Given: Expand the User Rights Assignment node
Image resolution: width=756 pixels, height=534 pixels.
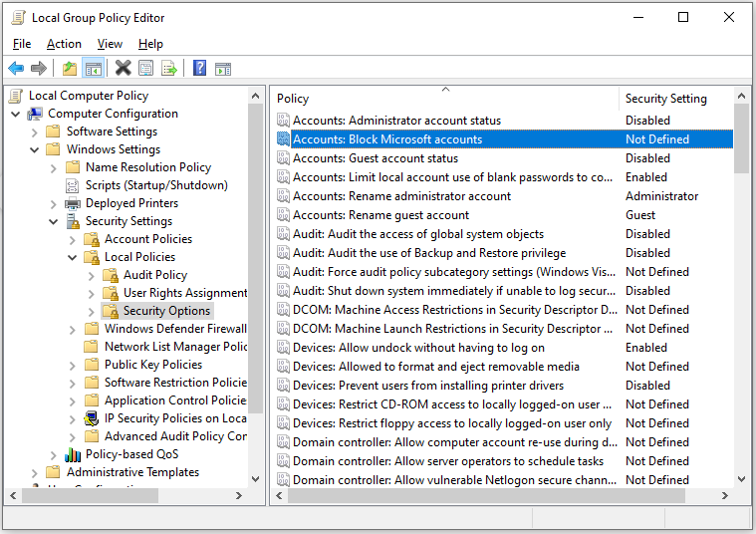Looking at the screenshot, I should (x=92, y=294).
